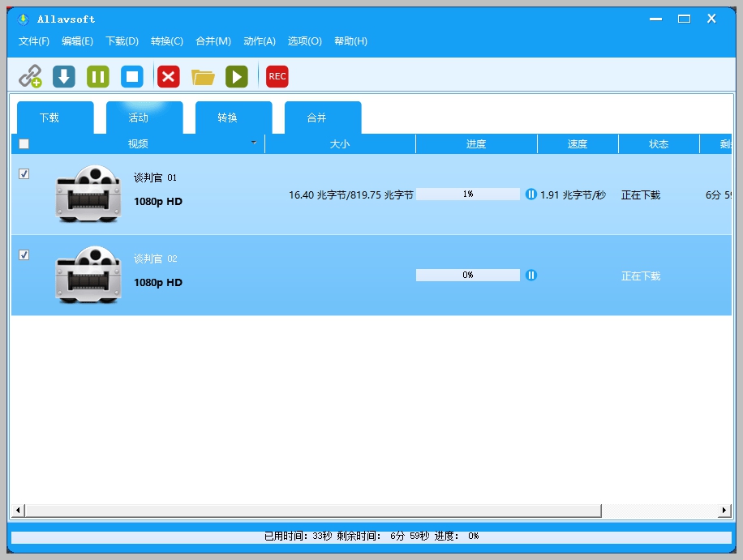Pause the 谈判官 01 download
This screenshot has width=743, height=560.
(531, 194)
